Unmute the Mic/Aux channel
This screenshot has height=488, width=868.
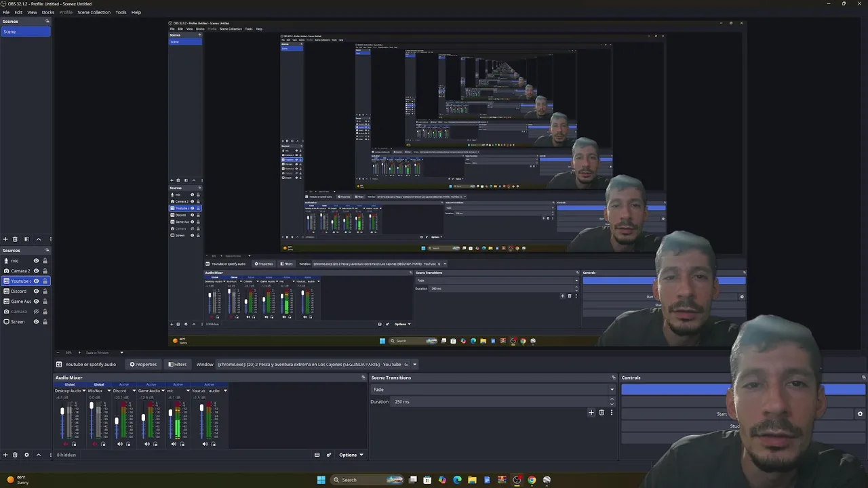coord(94,444)
